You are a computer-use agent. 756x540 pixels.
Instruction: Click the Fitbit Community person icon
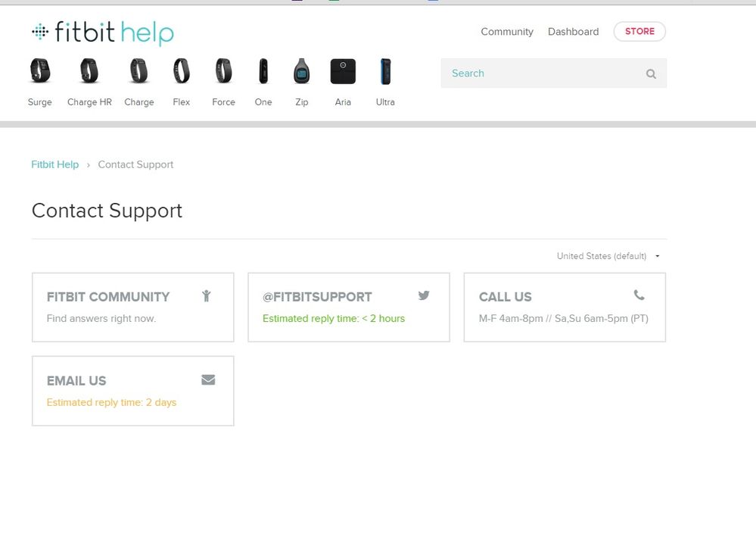207,296
